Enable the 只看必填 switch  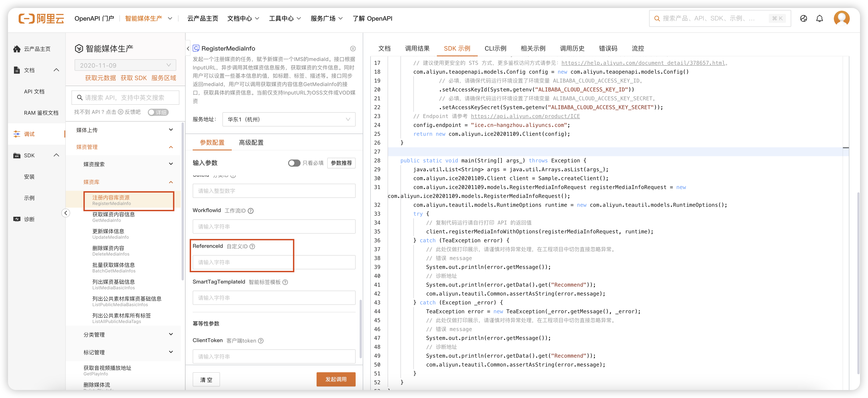pos(294,163)
